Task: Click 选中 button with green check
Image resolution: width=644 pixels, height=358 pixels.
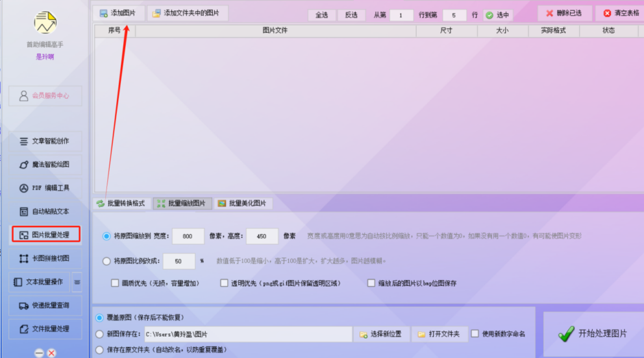Action: (498, 15)
